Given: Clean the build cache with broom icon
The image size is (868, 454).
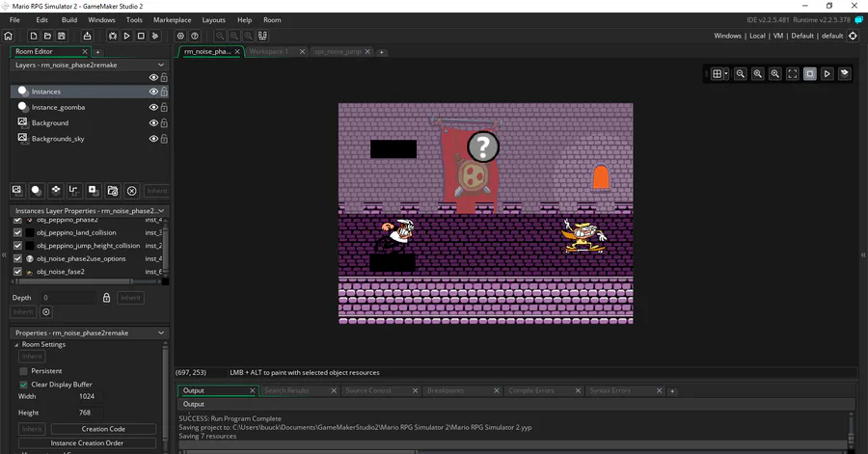Looking at the screenshot, I should [155, 36].
